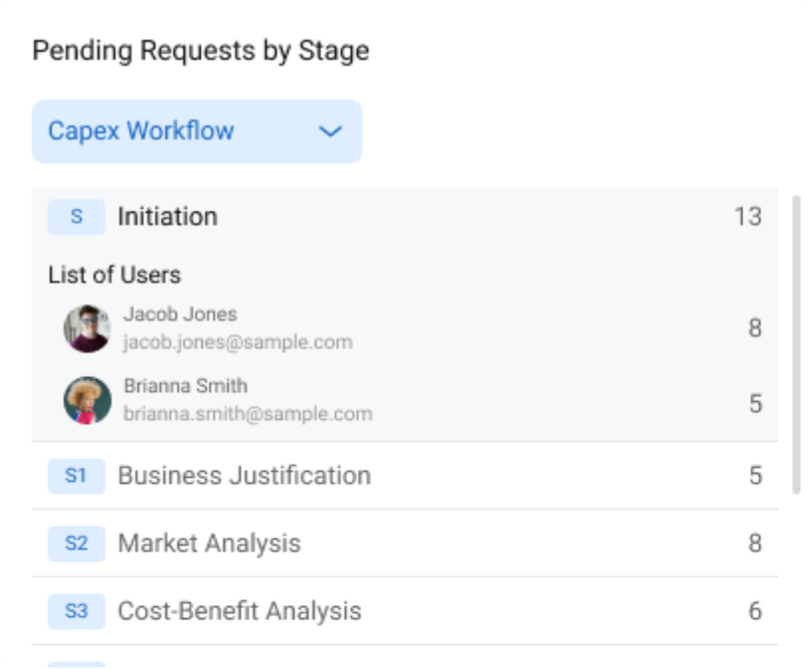Click the chevron arrow in the Capex Workflow selector

click(x=330, y=131)
